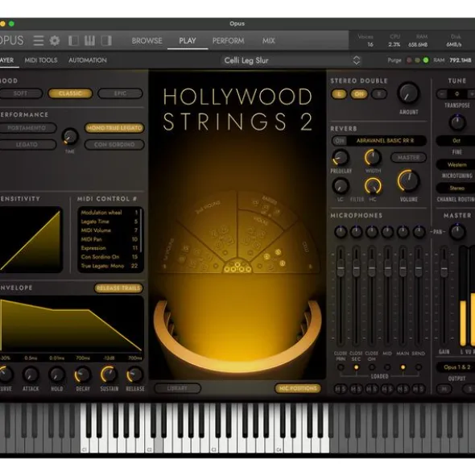Turn off the reverb On switch

coord(340,141)
